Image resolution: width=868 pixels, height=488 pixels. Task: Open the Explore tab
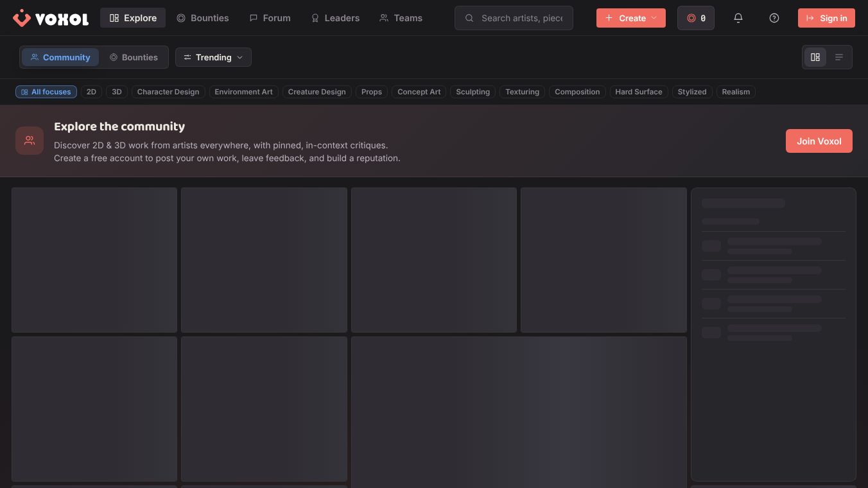[x=133, y=18]
